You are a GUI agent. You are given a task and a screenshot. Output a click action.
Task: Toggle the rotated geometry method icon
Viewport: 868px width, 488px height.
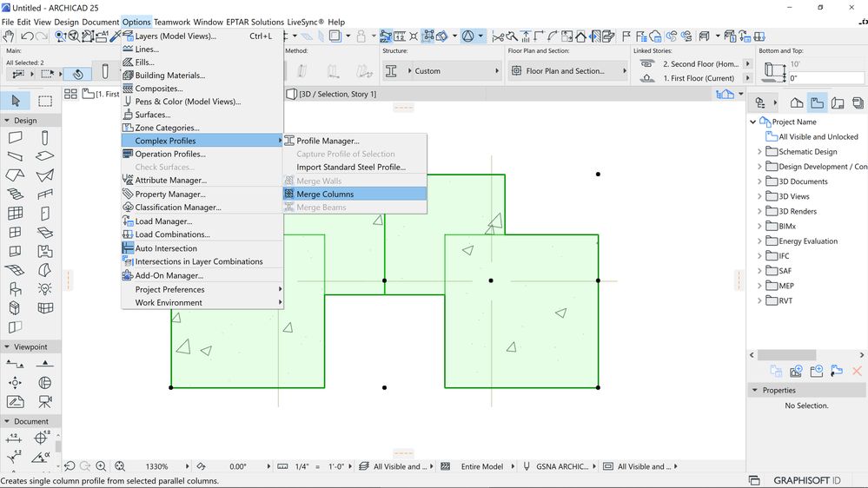(x=77, y=74)
